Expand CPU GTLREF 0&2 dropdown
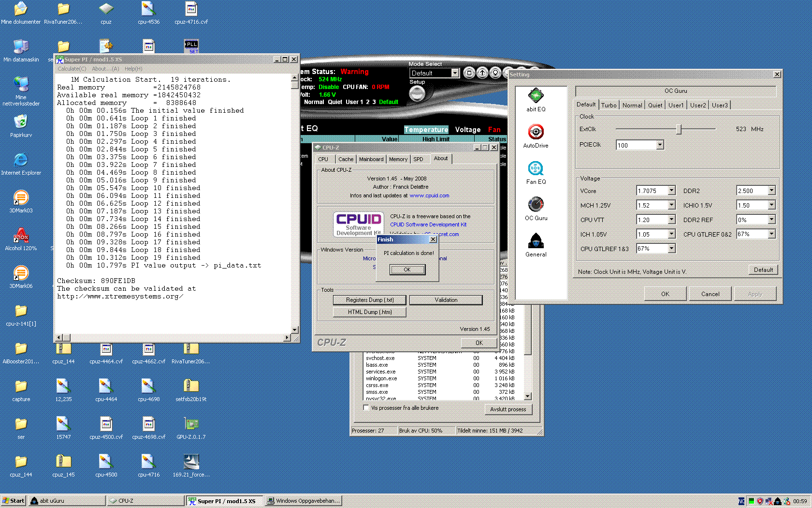 point(771,234)
